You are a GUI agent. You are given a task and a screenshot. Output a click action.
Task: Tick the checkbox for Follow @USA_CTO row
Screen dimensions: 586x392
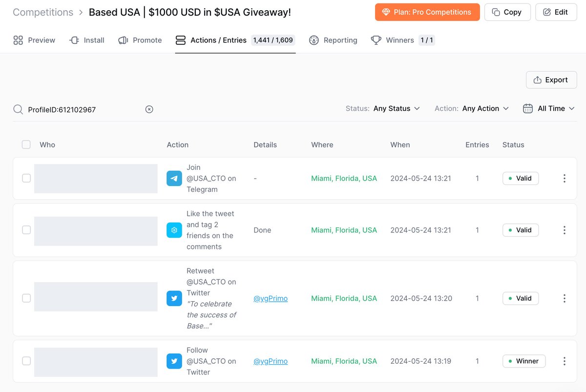pos(26,361)
